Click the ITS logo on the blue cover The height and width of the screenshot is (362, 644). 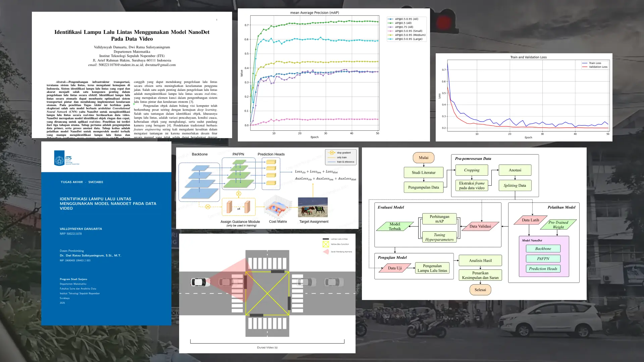tap(66, 158)
